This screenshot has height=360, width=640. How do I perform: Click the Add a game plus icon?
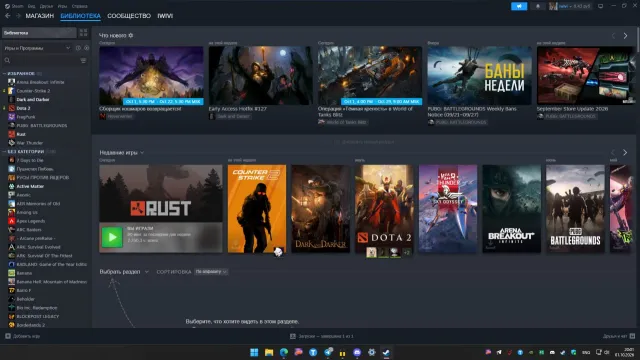(x=7, y=336)
